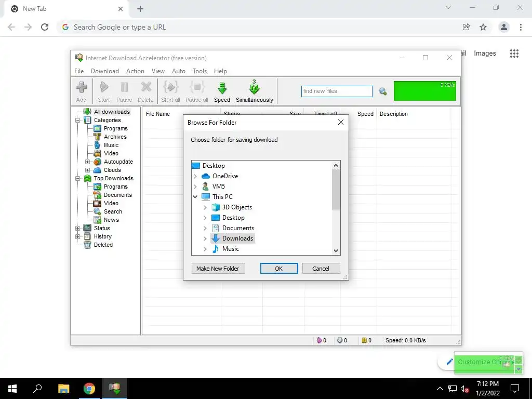The width and height of the screenshot is (532, 399).
Task: Select the VM5 user folder
Action: 219,187
